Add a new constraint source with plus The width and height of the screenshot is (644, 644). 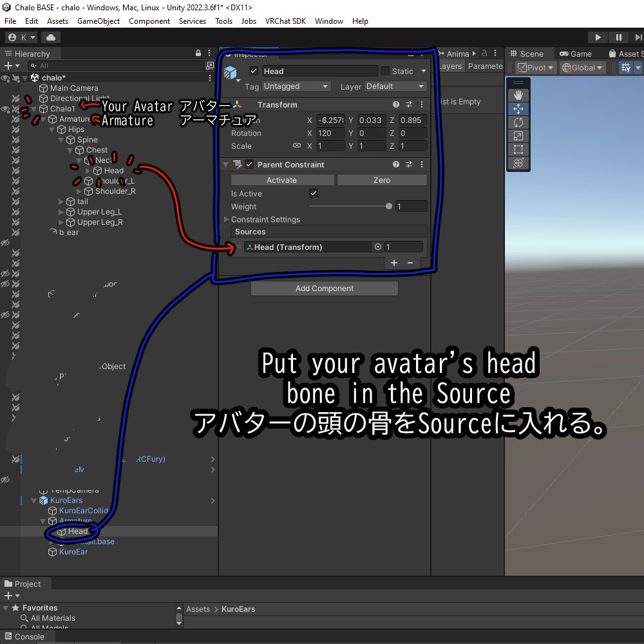(394, 263)
